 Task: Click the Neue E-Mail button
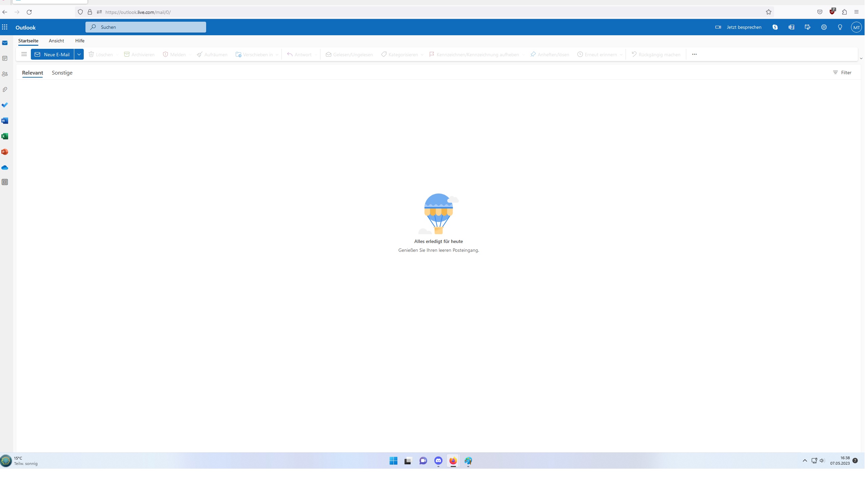(52, 54)
